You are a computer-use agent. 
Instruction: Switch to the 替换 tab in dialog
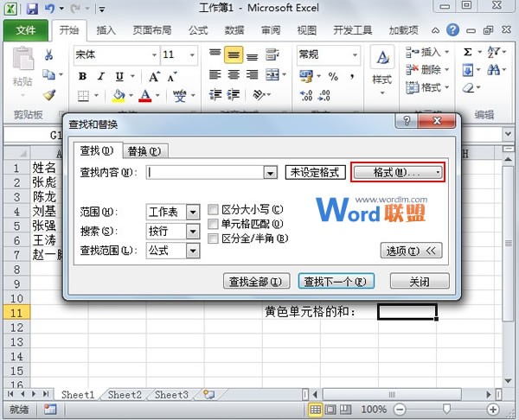(143, 151)
